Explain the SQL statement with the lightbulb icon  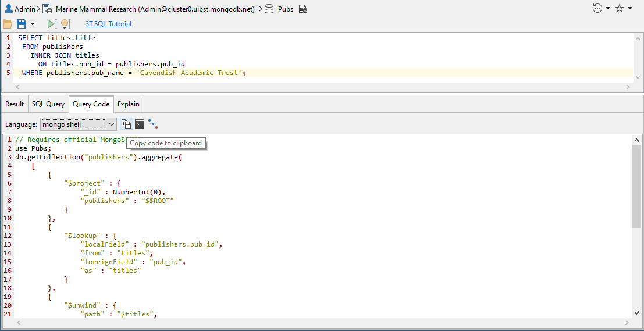coord(65,24)
